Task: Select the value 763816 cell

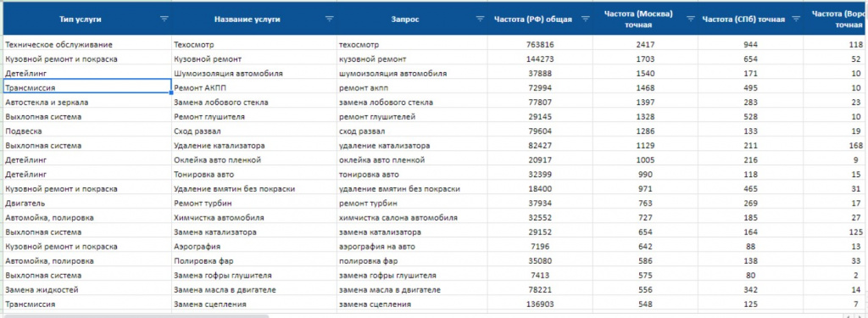Action: [x=540, y=44]
